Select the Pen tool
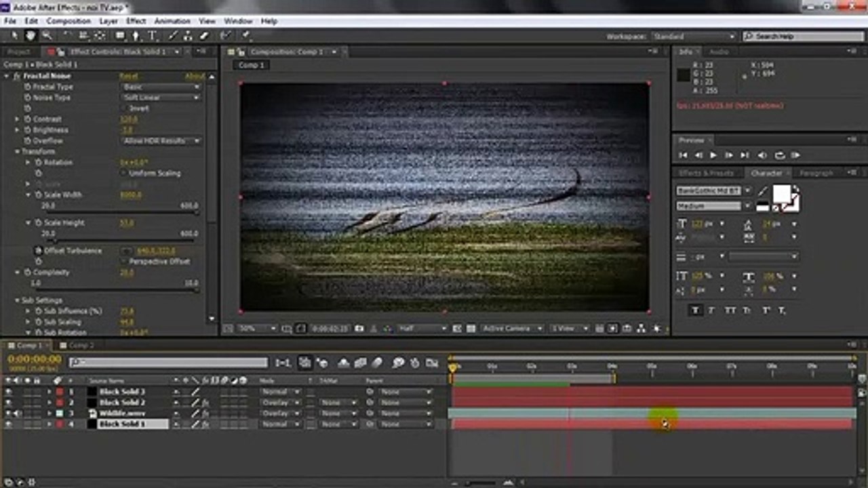The height and width of the screenshot is (488, 868). 136,35
